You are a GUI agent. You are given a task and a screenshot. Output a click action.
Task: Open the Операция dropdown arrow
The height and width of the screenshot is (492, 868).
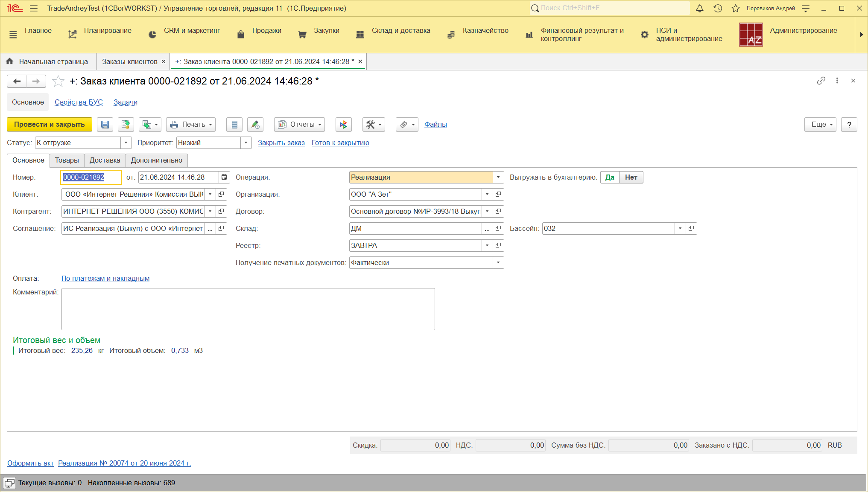tap(498, 177)
